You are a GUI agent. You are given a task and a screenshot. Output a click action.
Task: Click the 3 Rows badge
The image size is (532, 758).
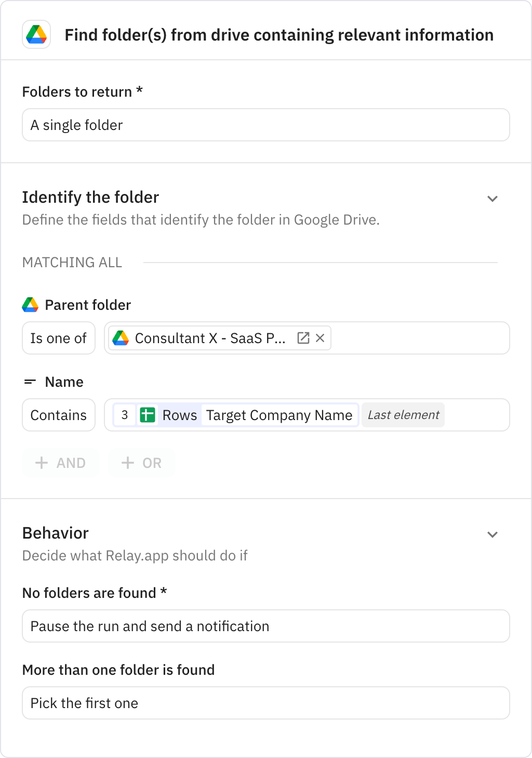(x=125, y=415)
